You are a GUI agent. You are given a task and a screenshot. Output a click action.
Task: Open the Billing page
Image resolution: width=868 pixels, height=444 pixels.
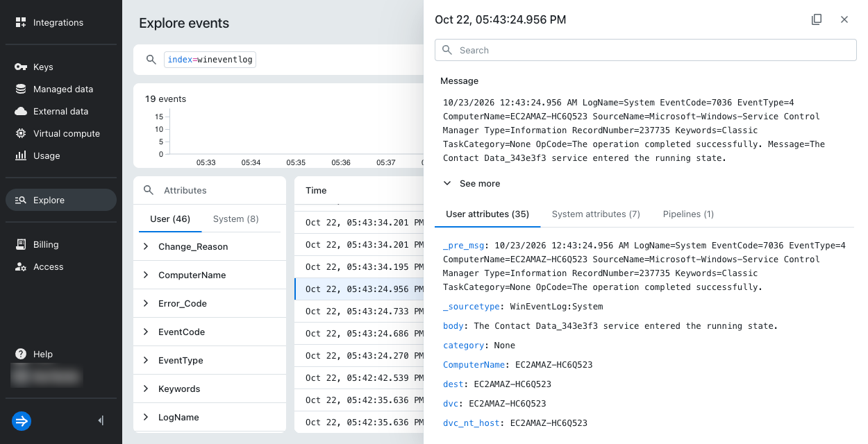tap(61, 244)
